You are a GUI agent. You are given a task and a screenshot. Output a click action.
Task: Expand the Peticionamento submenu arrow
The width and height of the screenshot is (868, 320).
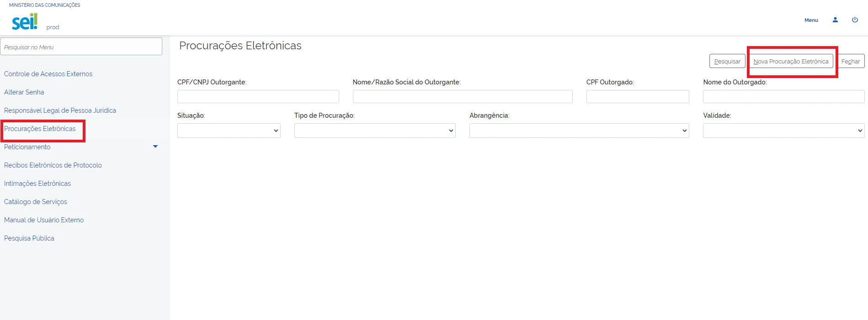[155, 147]
